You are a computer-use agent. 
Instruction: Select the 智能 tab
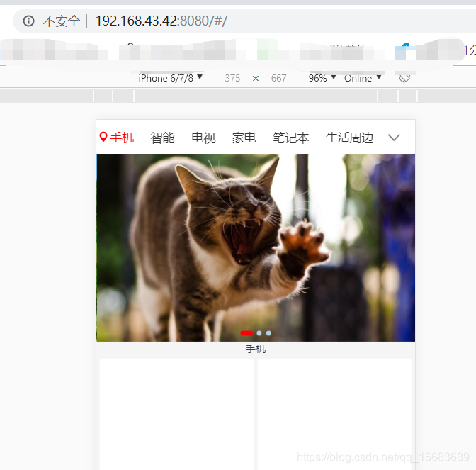162,138
